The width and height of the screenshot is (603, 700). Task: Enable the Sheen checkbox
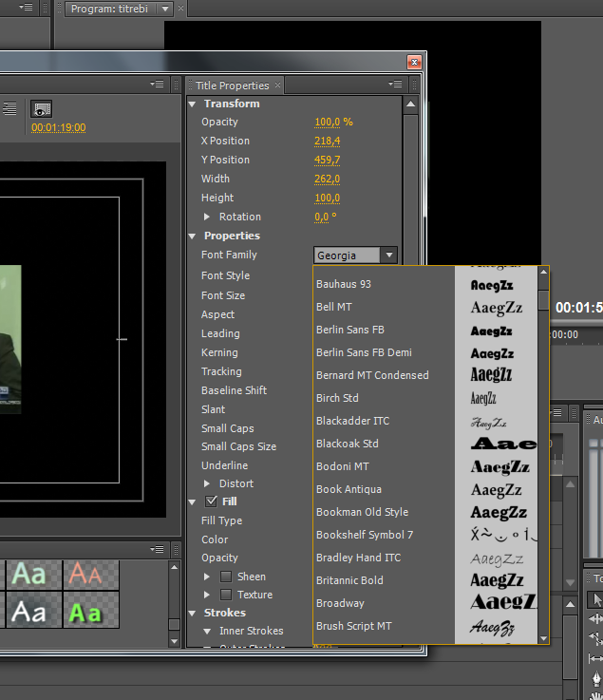[226, 577]
